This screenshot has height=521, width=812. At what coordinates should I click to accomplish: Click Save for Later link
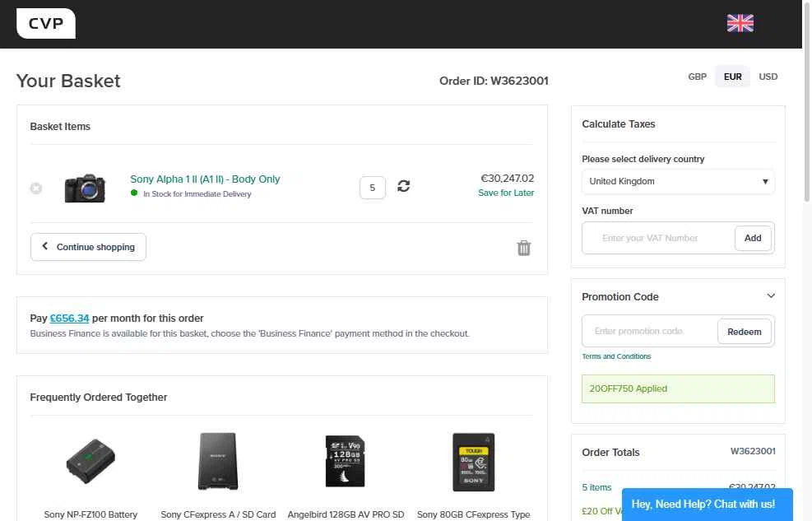click(506, 193)
